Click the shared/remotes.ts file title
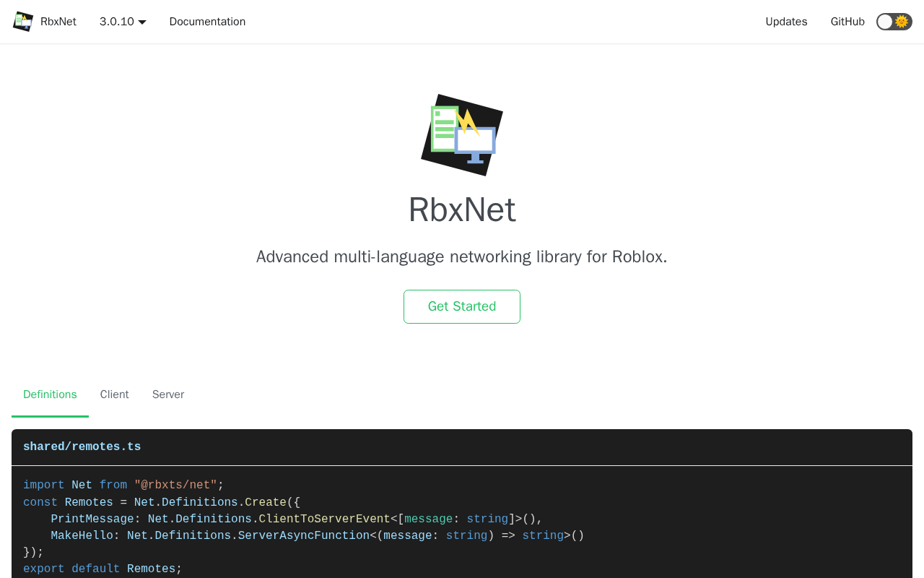924x578 pixels. pyautogui.click(x=82, y=447)
